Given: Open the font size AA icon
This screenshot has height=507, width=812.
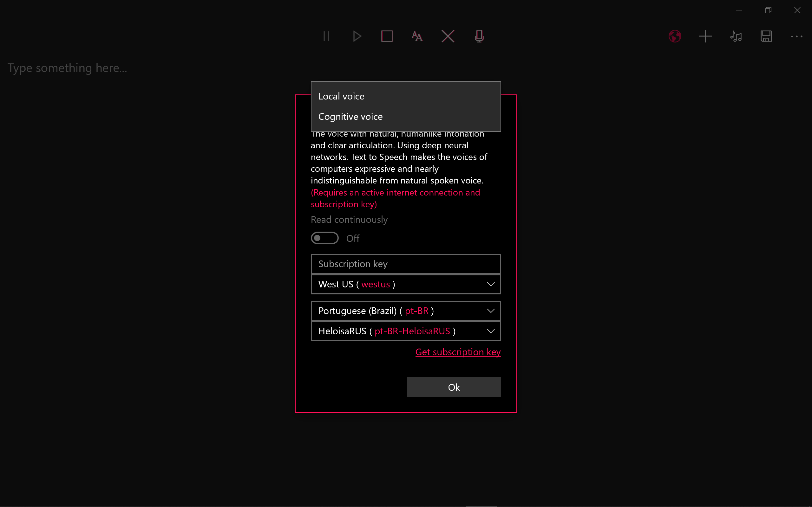Looking at the screenshot, I should pos(417,36).
